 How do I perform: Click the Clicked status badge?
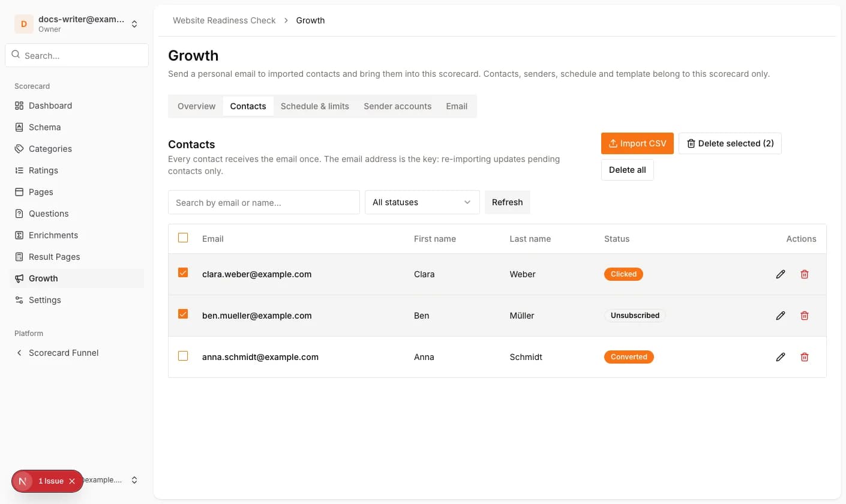click(623, 274)
